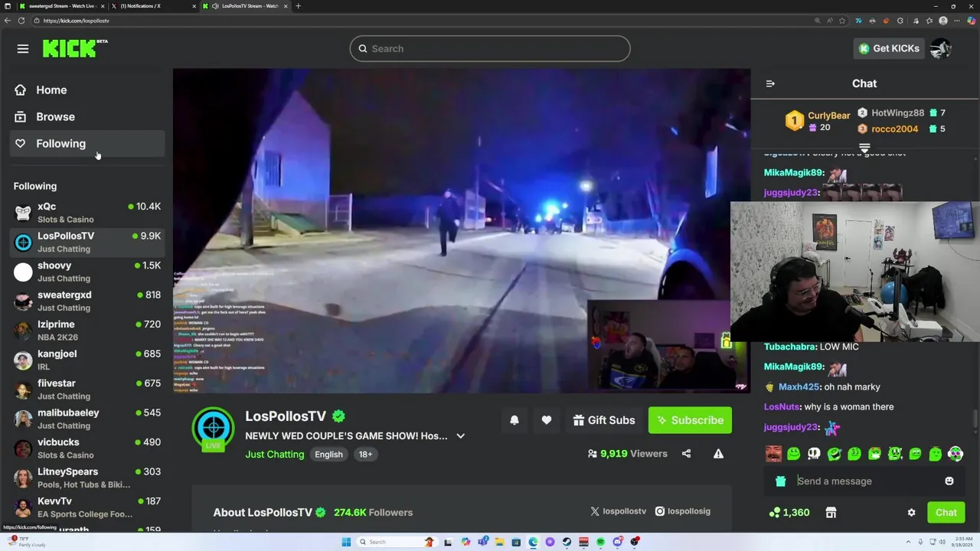
Task: Click the search magnifier icon
Action: pyautogui.click(x=363, y=48)
